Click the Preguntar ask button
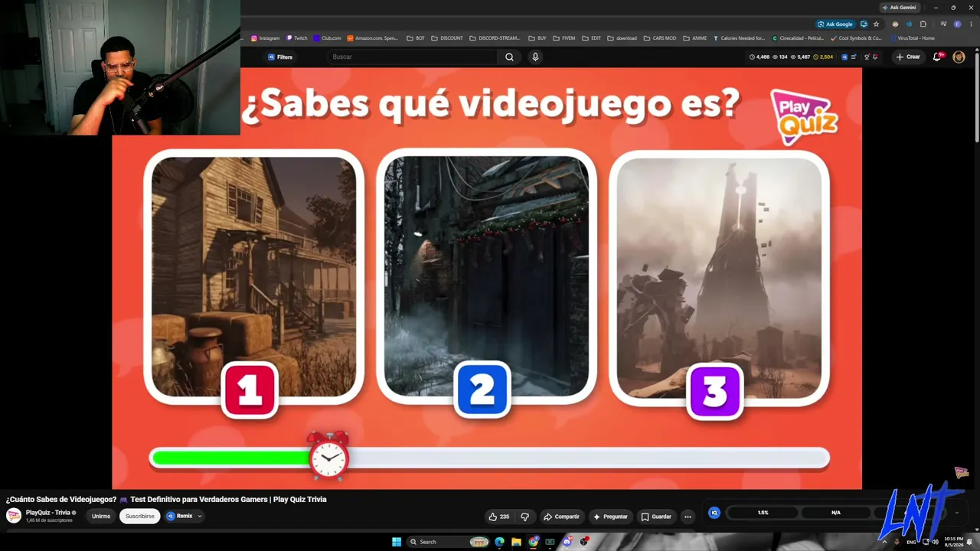 [610, 517]
